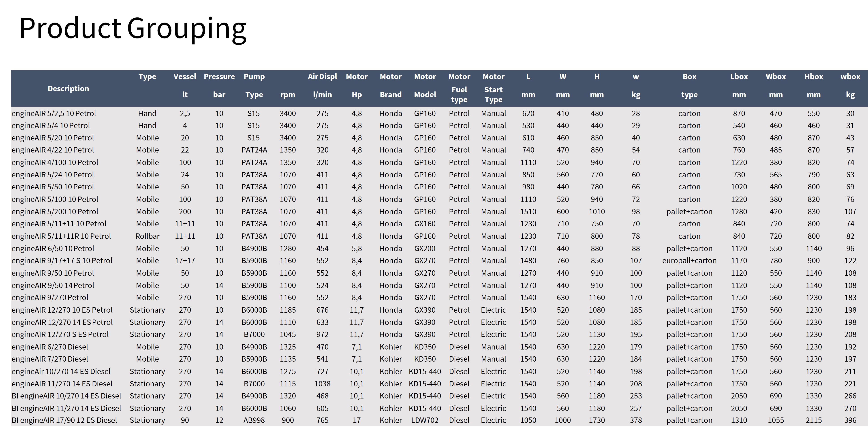Select the Description column header
This screenshot has height=430, width=868.
click(x=68, y=89)
